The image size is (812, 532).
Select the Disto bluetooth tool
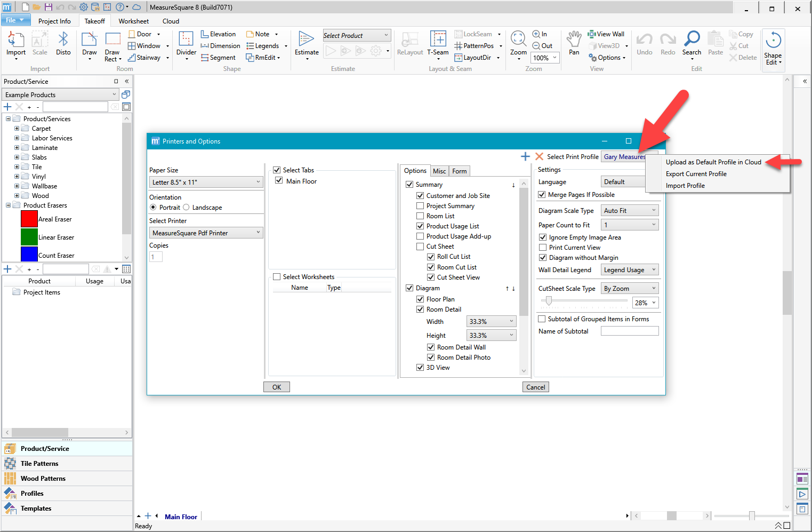(63, 44)
